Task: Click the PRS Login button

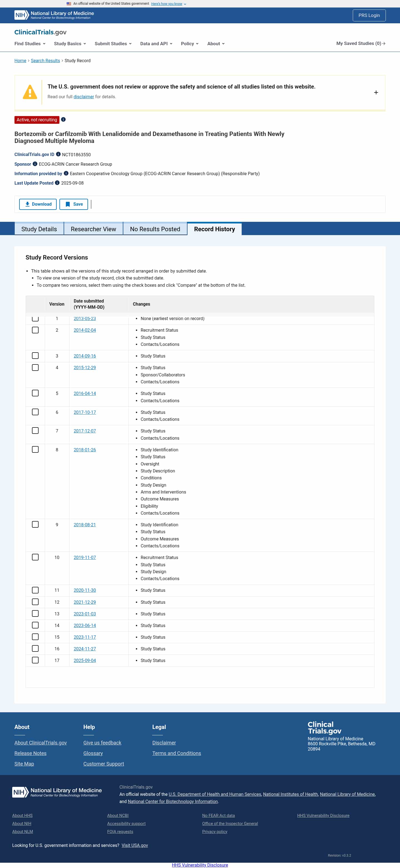Action: pyautogui.click(x=369, y=16)
